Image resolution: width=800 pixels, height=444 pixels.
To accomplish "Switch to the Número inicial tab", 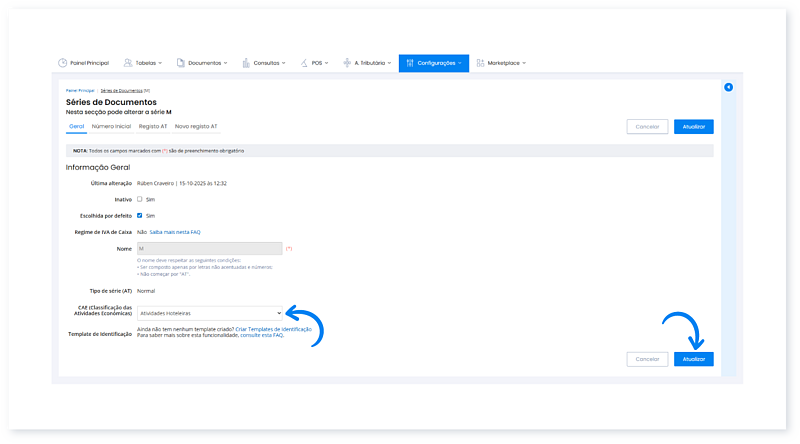I will pyautogui.click(x=111, y=127).
